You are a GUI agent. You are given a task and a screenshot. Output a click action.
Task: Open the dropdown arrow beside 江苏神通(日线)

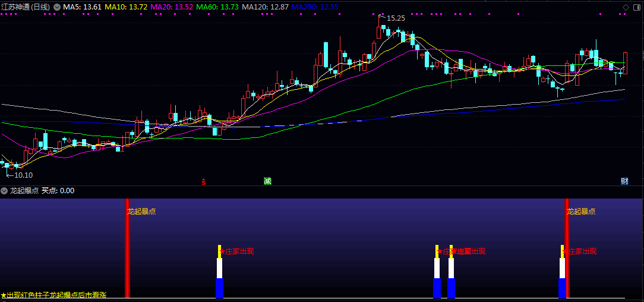[56, 7]
